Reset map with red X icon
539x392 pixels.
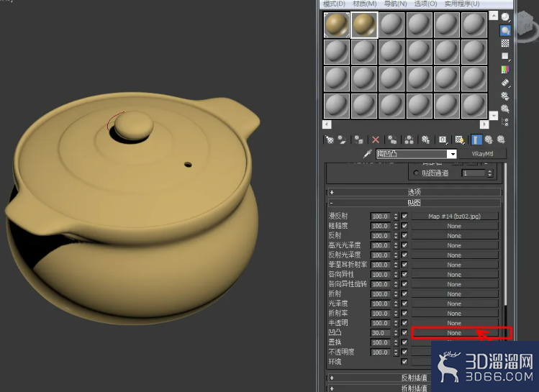click(376, 140)
